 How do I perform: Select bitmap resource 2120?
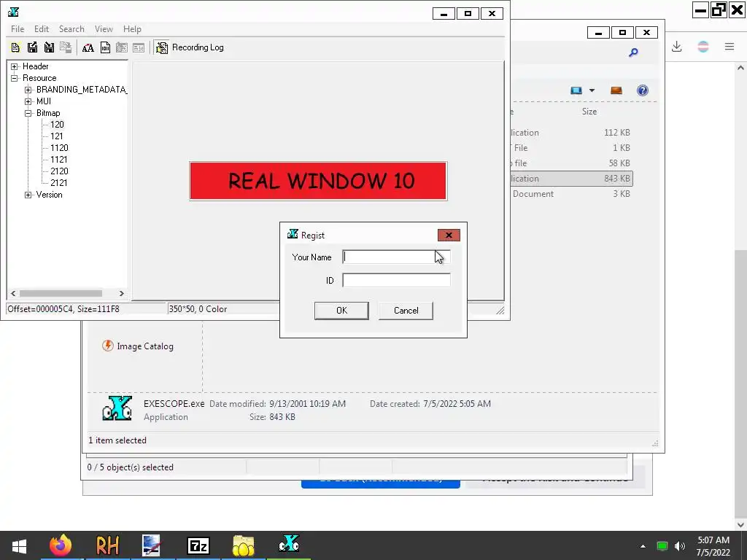(59, 171)
